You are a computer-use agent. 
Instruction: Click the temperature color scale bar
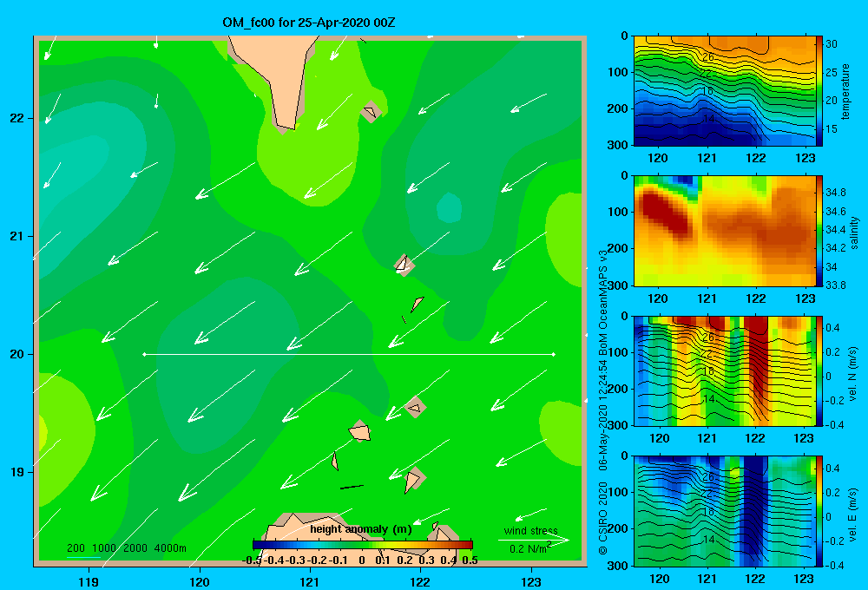click(819, 91)
